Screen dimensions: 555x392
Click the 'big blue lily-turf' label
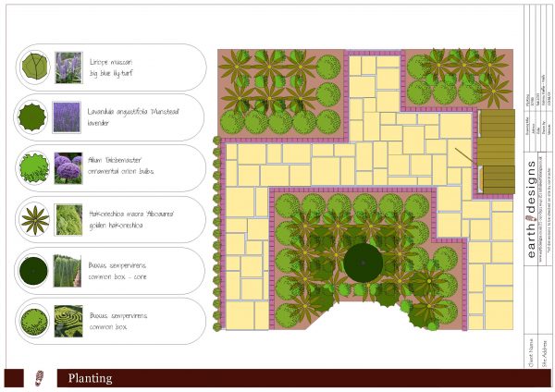coord(111,74)
